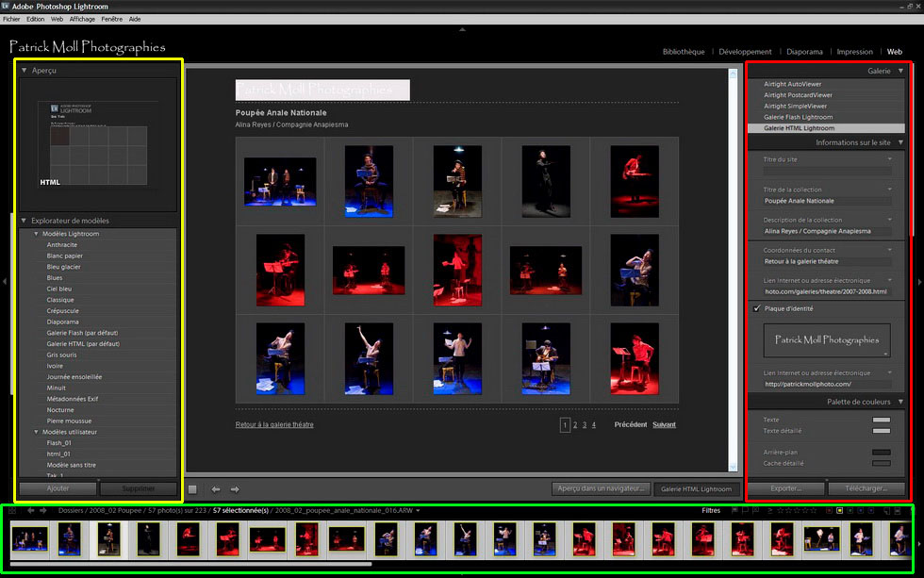The height and width of the screenshot is (578, 924).
Task: Open the Affichage menu
Action: 82,19
